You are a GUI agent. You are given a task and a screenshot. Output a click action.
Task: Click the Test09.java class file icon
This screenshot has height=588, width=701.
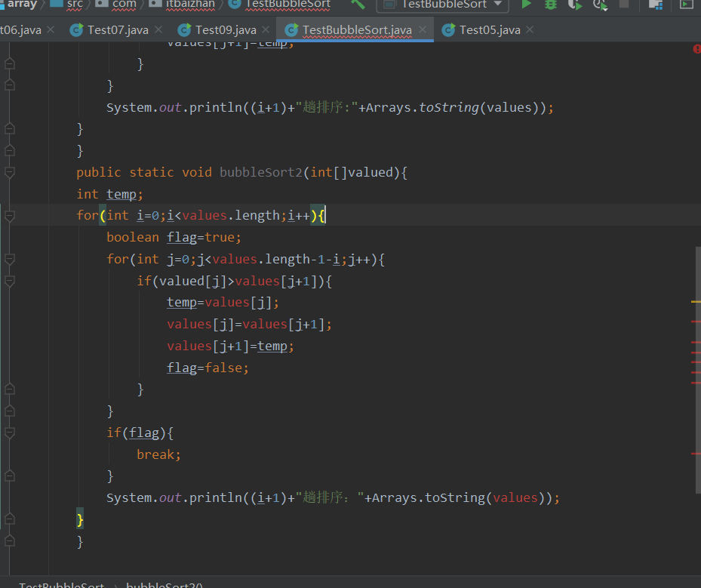(184, 30)
